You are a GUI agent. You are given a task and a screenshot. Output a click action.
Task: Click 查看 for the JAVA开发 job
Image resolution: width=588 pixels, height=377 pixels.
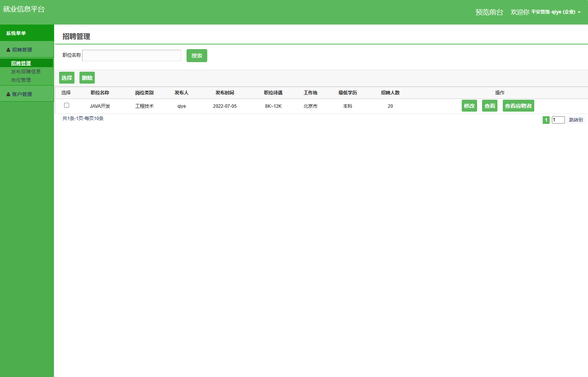coord(490,106)
